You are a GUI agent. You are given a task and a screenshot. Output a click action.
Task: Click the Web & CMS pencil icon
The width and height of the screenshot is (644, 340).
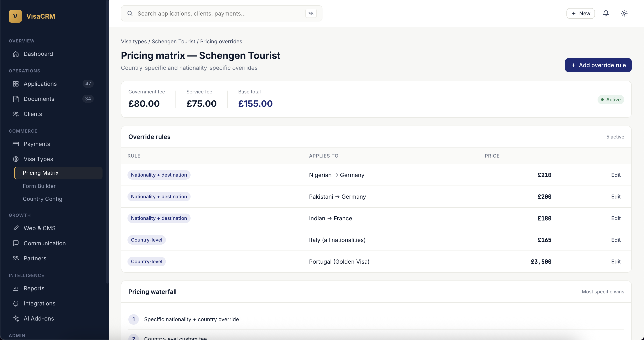click(x=16, y=228)
